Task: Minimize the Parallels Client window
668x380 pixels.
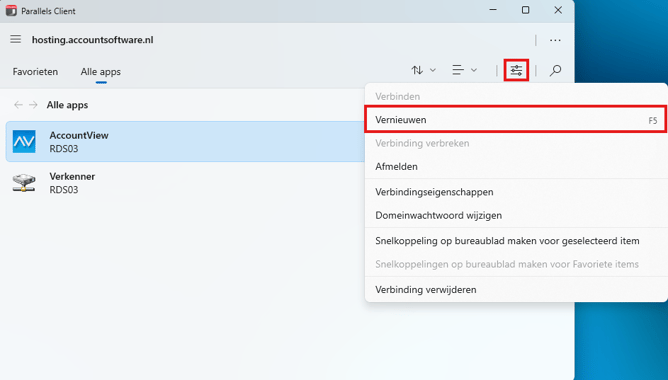Action: tap(493, 10)
